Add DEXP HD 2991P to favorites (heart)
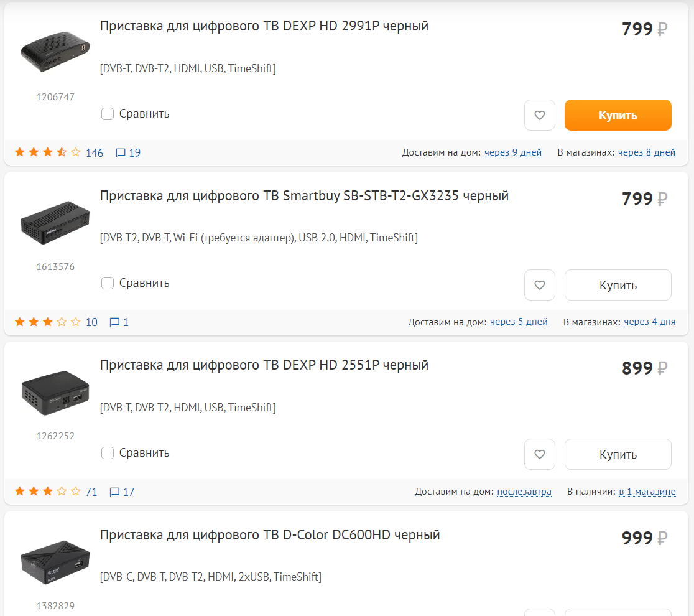 pyautogui.click(x=539, y=115)
